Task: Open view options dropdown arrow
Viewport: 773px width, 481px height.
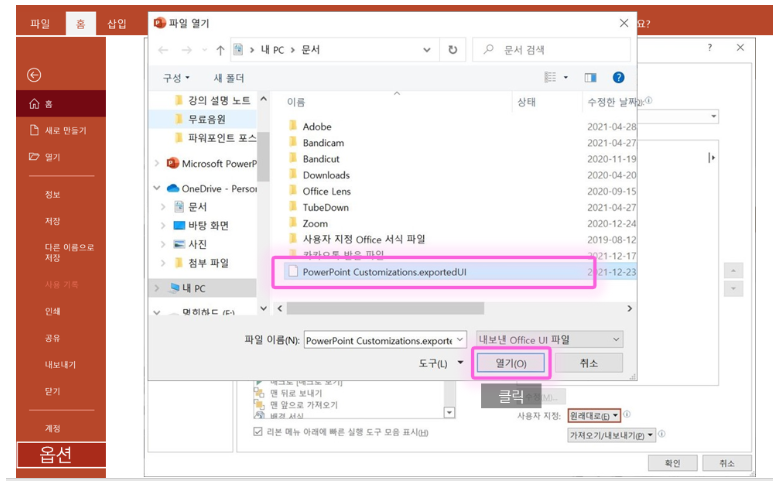Action: 565,77
